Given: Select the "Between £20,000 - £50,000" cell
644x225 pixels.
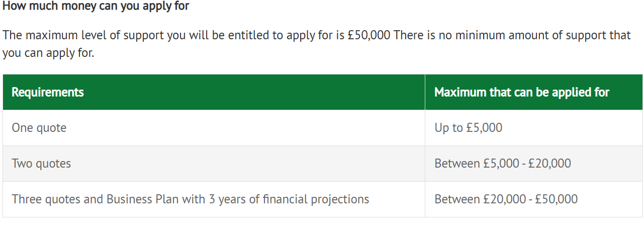Looking at the screenshot, I should coord(506,199).
